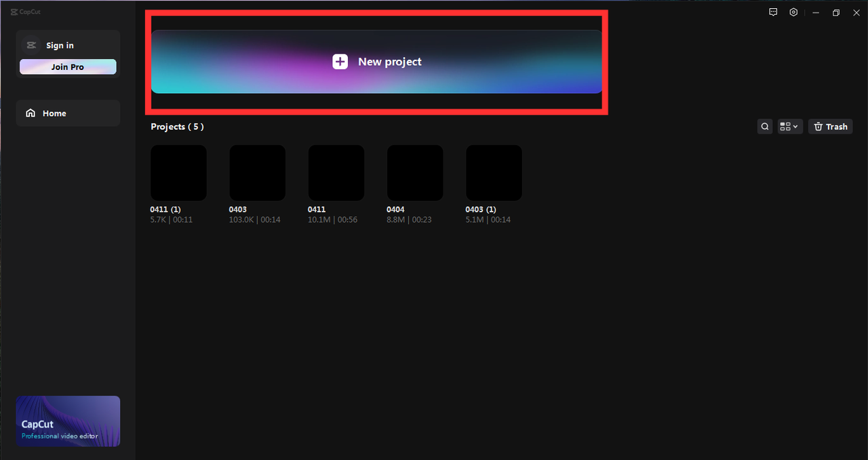The image size is (868, 460).
Task: Open the settings gear in title bar
Action: pos(793,12)
